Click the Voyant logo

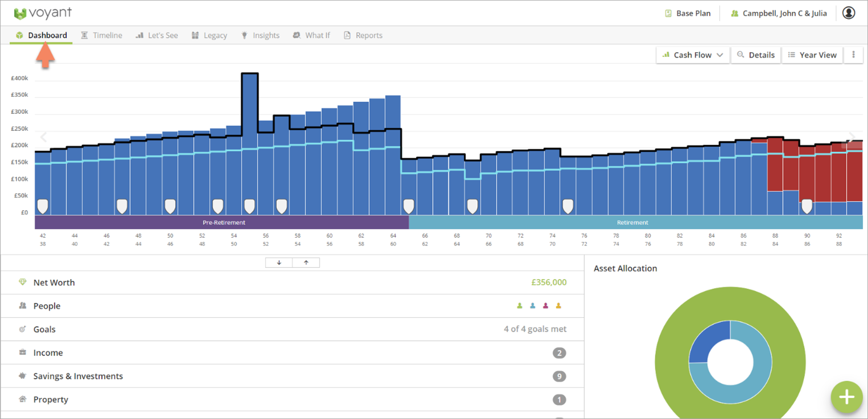(x=43, y=13)
